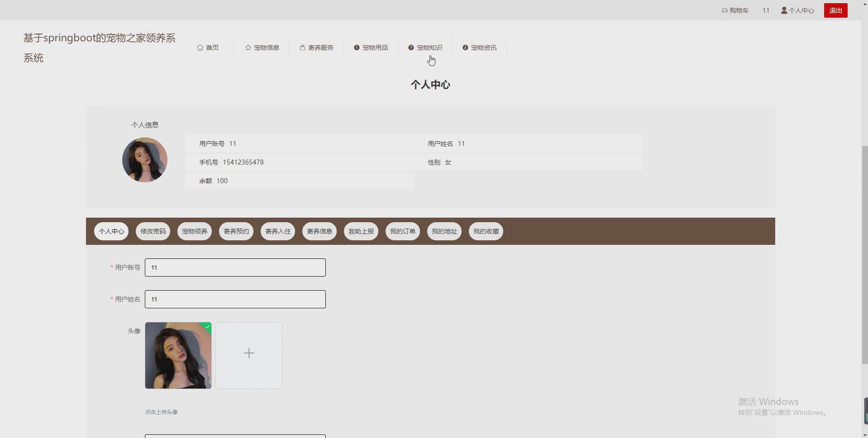
Task: Click the site title 基于springboot的宠物之家领养系统
Action: point(100,48)
